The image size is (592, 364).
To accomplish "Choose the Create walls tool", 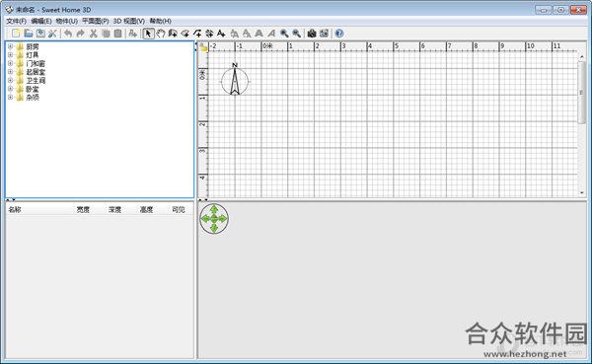I will point(173,34).
